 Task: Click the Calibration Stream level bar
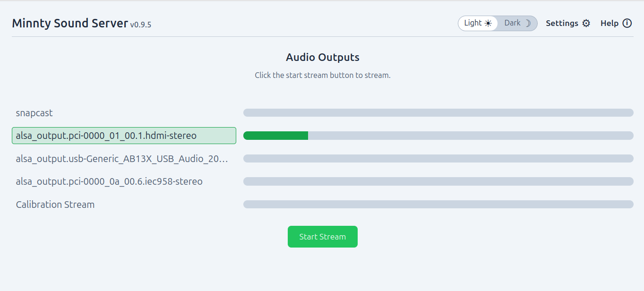[x=438, y=204]
